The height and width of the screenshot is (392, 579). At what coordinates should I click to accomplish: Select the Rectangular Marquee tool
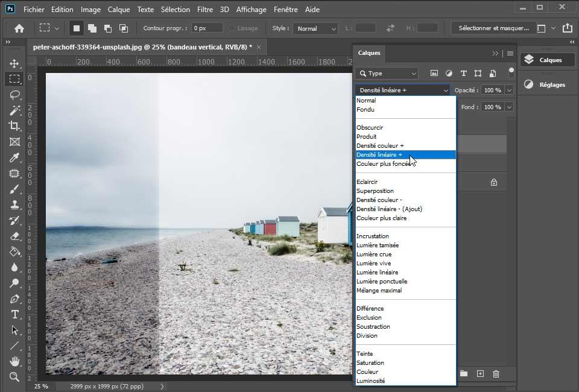[14, 79]
